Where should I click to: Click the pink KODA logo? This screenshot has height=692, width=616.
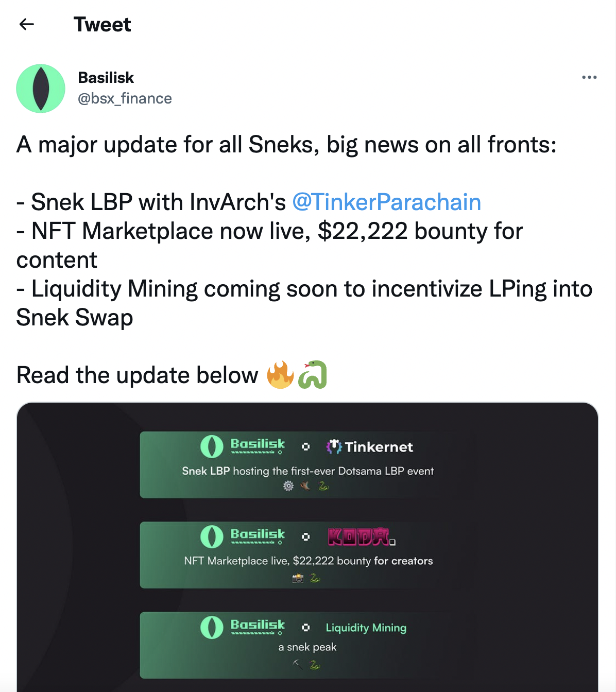click(361, 537)
